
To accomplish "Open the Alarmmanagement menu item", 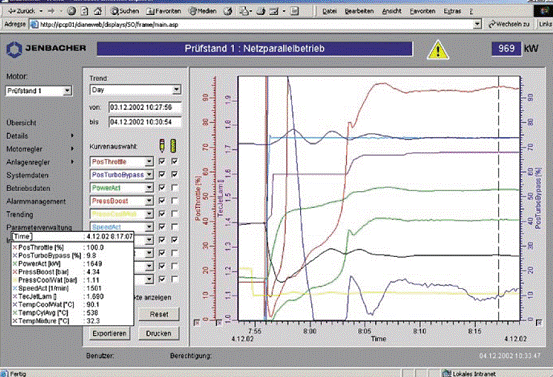I will pyautogui.click(x=36, y=201).
